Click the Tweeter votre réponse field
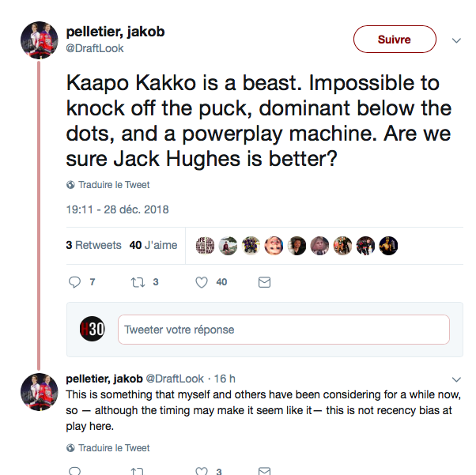Viewport: 476px width, 475px height. pyautogui.click(x=283, y=330)
